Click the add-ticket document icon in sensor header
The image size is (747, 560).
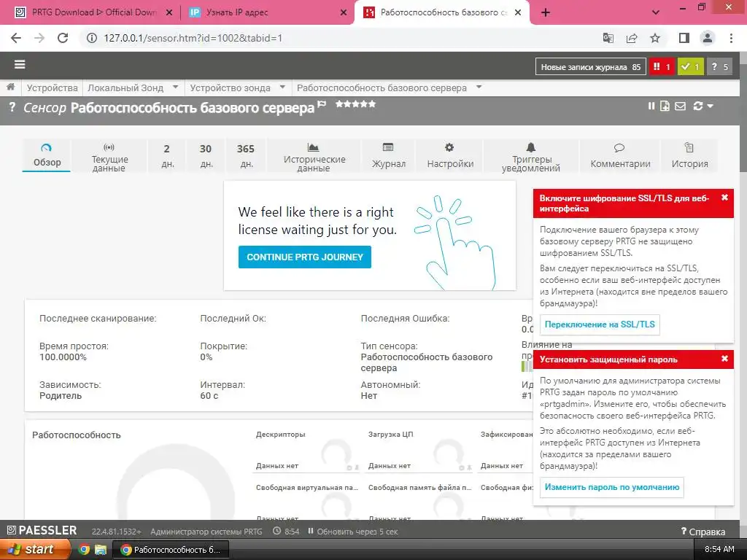pos(665,106)
